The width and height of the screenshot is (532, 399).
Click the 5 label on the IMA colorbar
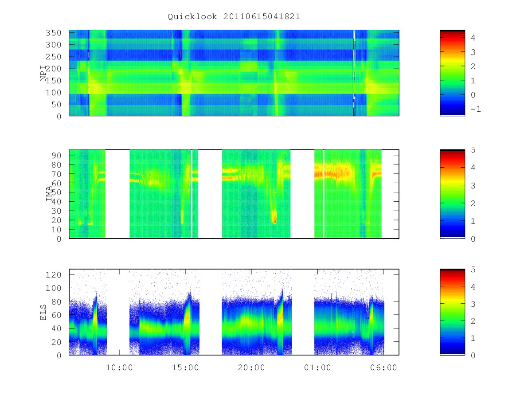[x=473, y=150]
